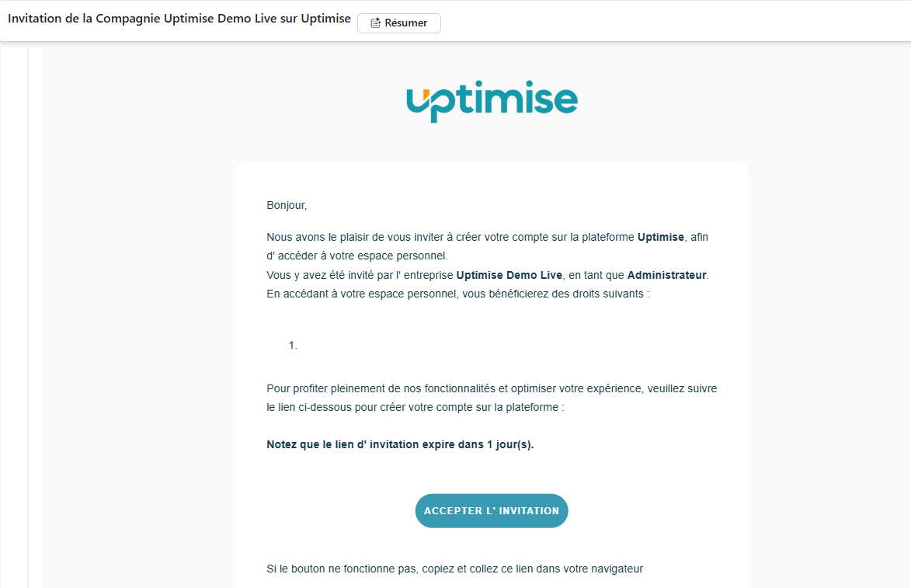Click the 'En accédant à votre espace personnel' line
Screen dimensions: 911x588
457,294
